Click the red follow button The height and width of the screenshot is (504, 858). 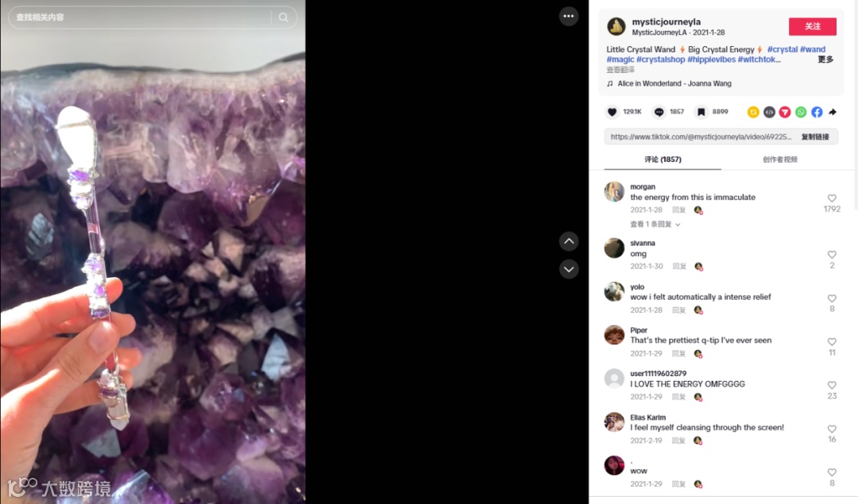click(x=812, y=26)
